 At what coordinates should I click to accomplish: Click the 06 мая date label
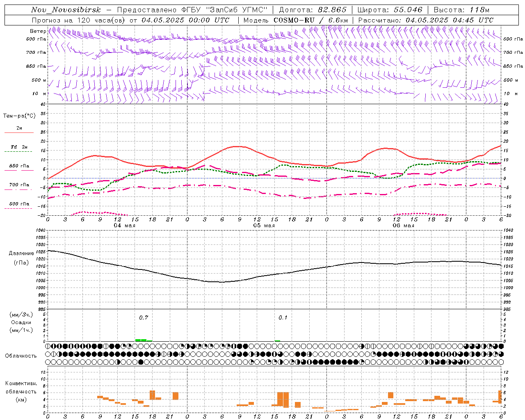403,226
